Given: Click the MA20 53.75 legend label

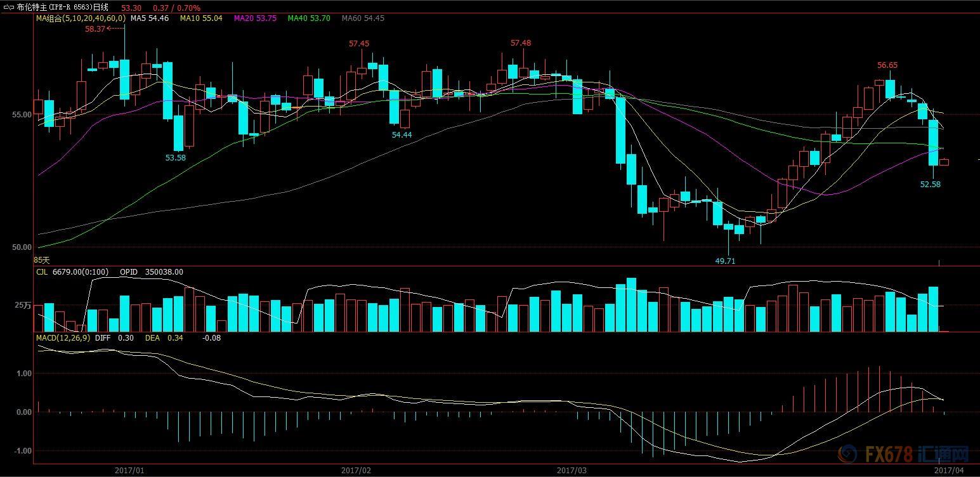Looking at the screenshot, I should 255,18.
